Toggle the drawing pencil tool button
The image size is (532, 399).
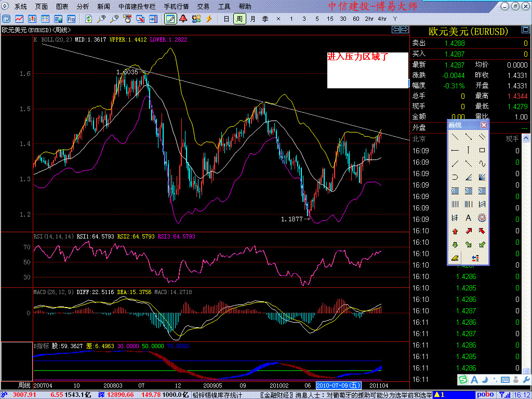point(170,19)
